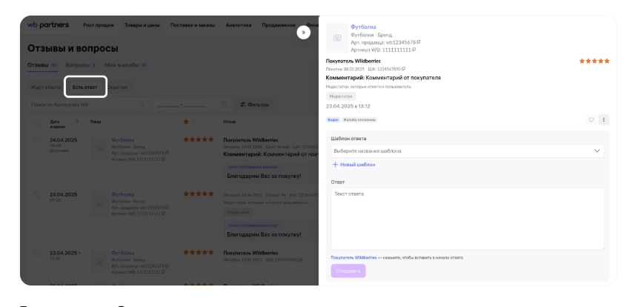Open the "Выберите название шаблона" dropdown
Image resolution: width=644 pixels, height=307 pixels.
(467, 151)
